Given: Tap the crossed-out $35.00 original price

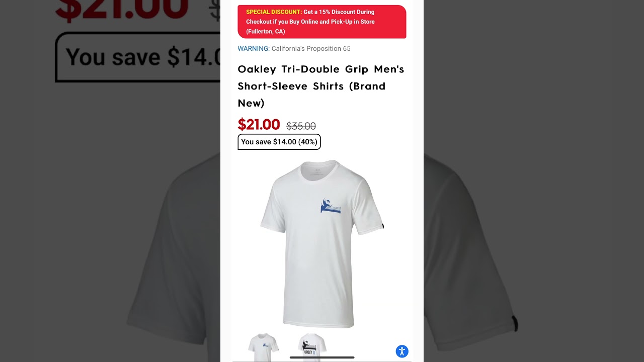Looking at the screenshot, I should click(x=301, y=126).
